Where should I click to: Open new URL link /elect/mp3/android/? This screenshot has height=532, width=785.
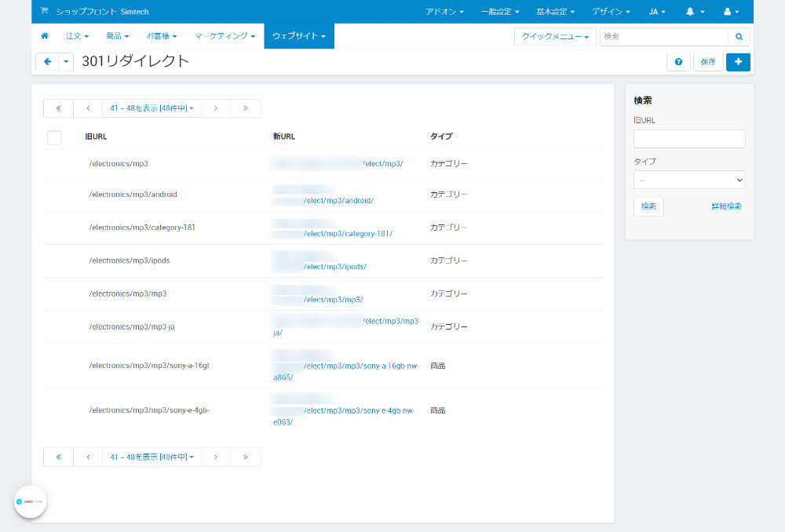pyautogui.click(x=338, y=200)
